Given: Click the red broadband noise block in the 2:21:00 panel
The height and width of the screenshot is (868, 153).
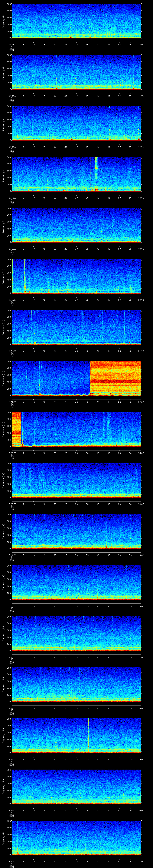Looking at the screenshot, I should tap(116, 378).
